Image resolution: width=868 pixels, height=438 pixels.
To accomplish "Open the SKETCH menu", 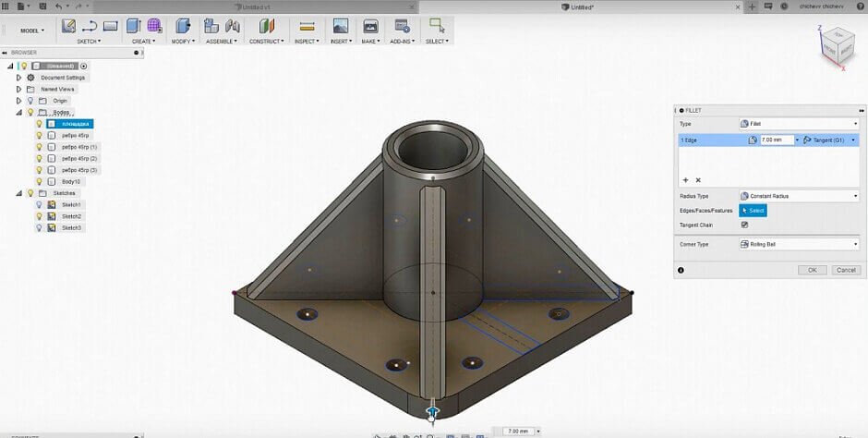I will [x=89, y=42].
